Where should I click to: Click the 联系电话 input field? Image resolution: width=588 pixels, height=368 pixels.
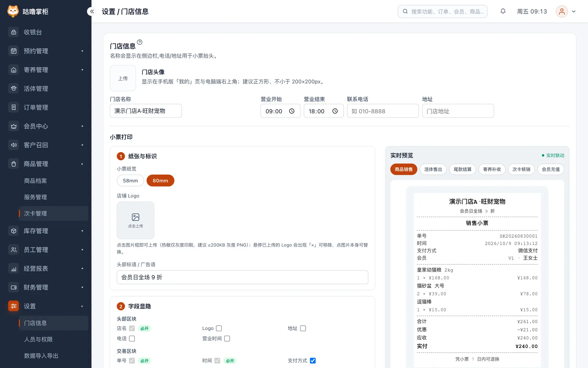383,111
